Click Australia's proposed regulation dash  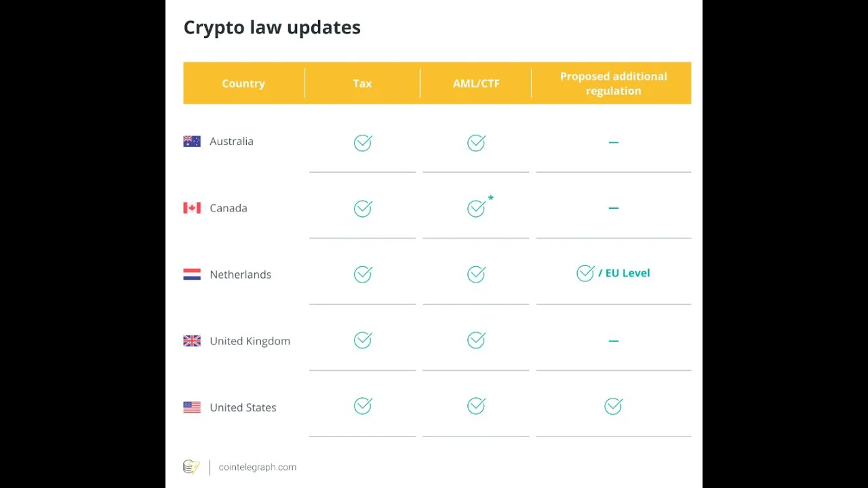[x=613, y=142]
